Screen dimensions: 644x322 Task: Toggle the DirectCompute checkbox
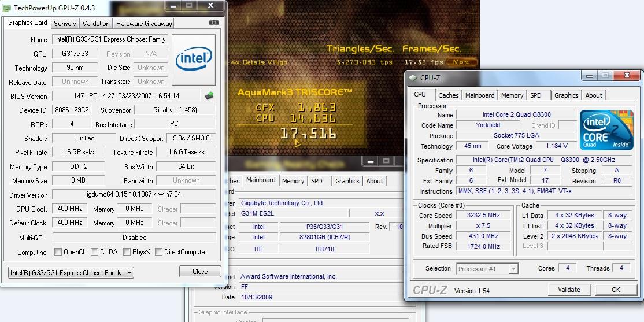158,252
